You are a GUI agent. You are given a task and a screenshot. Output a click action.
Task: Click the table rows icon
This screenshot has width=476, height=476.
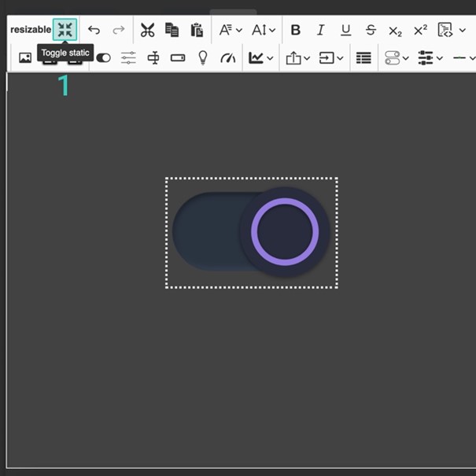point(363,57)
